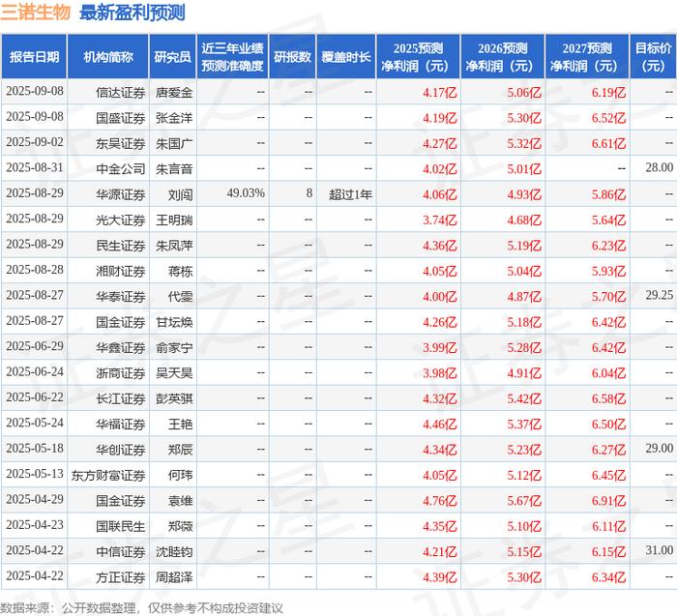The image size is (677, 616).
Task: Click the 2025-08-31 report date
Action: click(35, 167)
